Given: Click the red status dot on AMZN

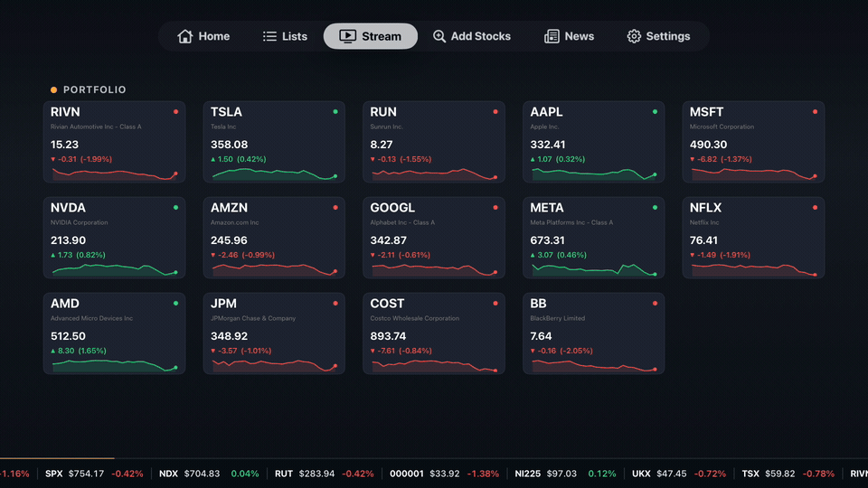Looking at the screenshot, I should [335, 208].
